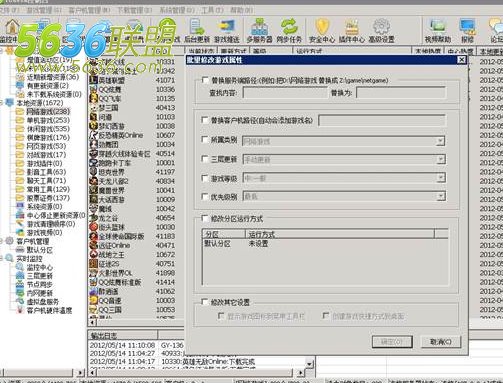Viewport: 503px width, 383px height.
Task: Click the QQ飞车 game icon
Action: click(x=93, y=98)
